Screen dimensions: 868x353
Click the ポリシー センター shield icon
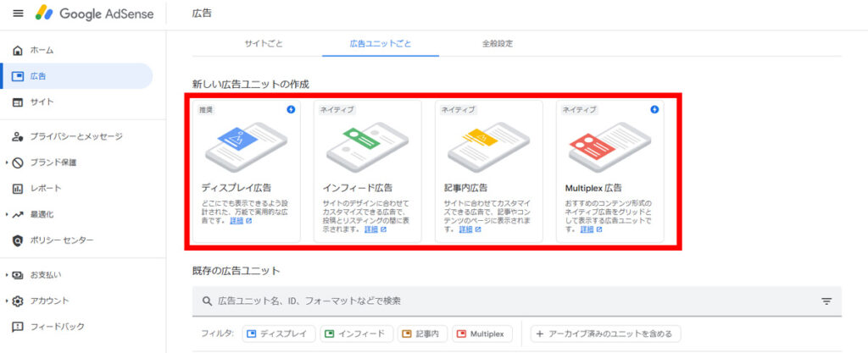point(18,240)
